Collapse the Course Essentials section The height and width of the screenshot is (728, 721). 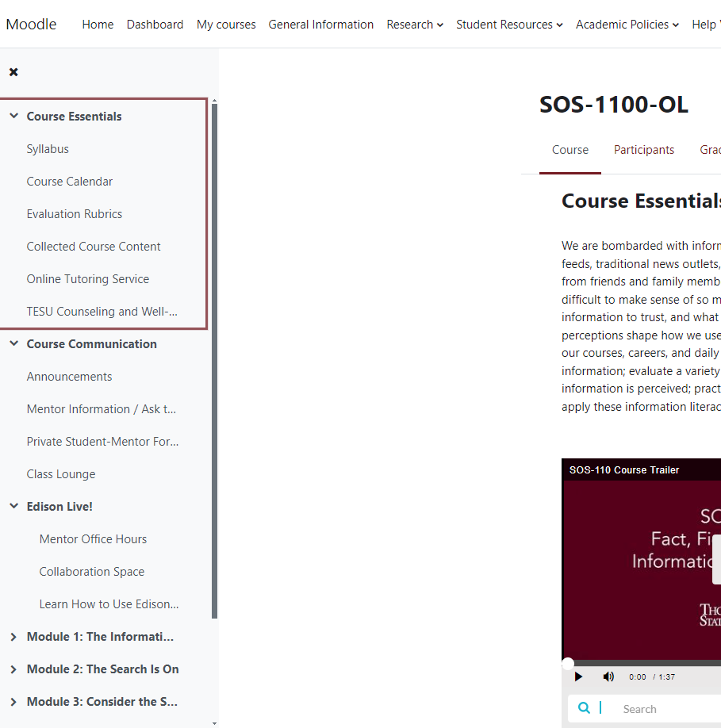(x=13, y=115)
